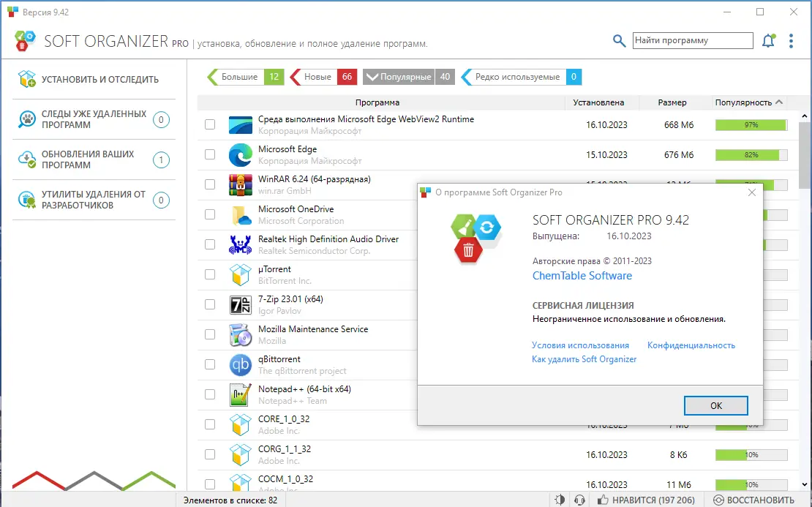Open Updates of your programs section
Viewport: 812px width, 507px height.
94,159
